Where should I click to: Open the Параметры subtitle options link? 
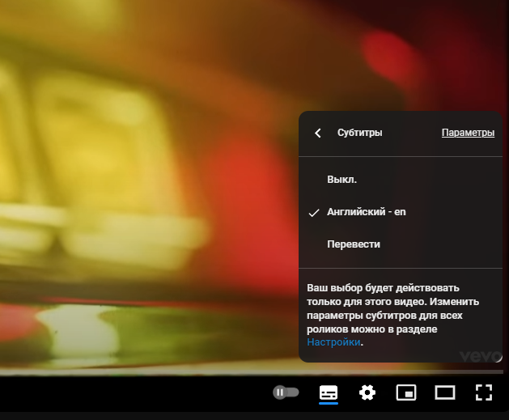pos(468,133)
